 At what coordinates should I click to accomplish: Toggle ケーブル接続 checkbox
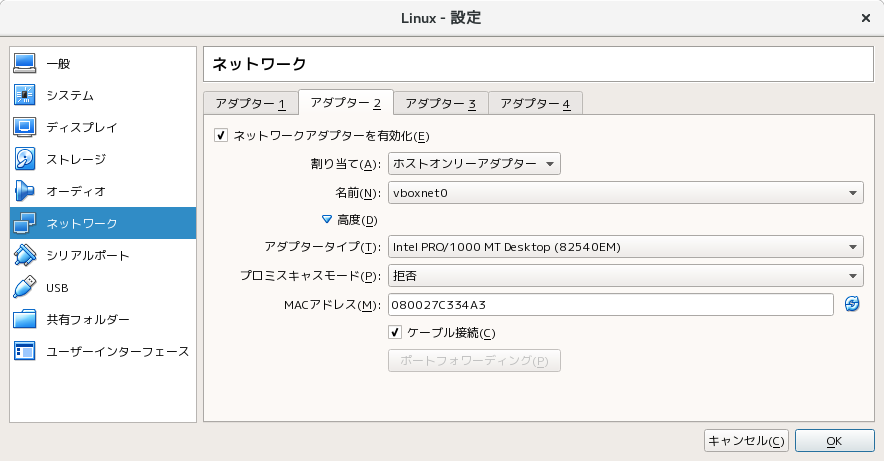(x=395, y=333)
